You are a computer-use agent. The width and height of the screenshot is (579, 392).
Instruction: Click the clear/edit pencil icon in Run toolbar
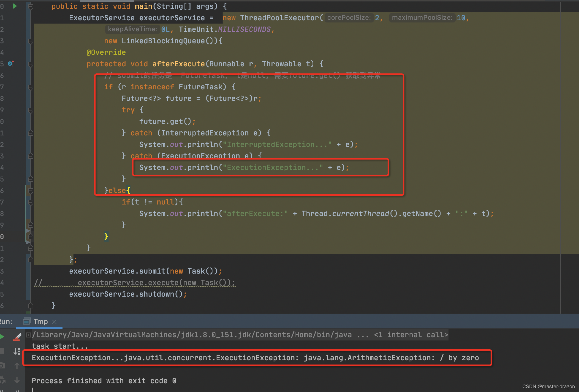17,337
